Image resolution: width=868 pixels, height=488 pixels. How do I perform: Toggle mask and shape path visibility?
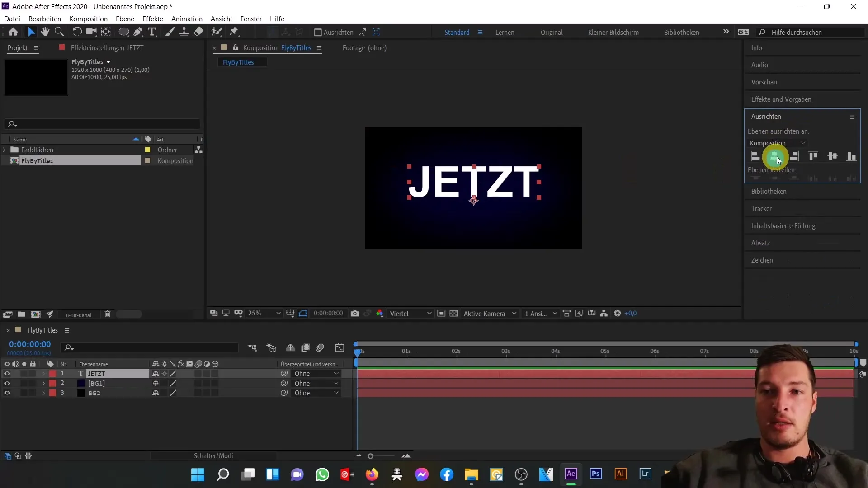point(303,314)
